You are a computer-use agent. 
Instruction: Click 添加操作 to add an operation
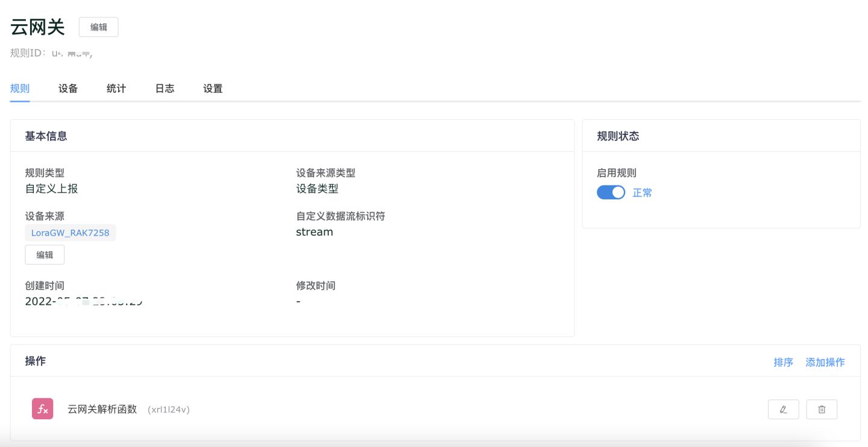pyautogui.click(x=825, y=362)
